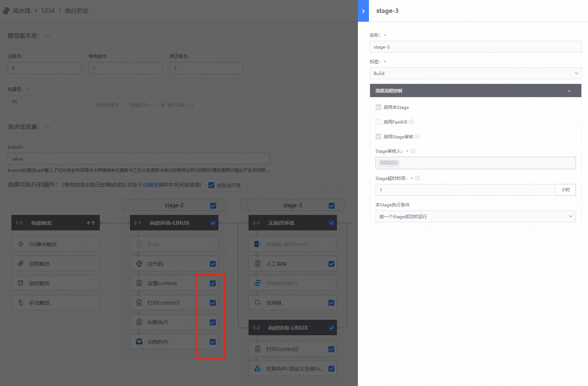Image resolution: width=588 pixels, height=386 pixels.
Task: Select the 锁定构建号 radio button
Action: 92,105
